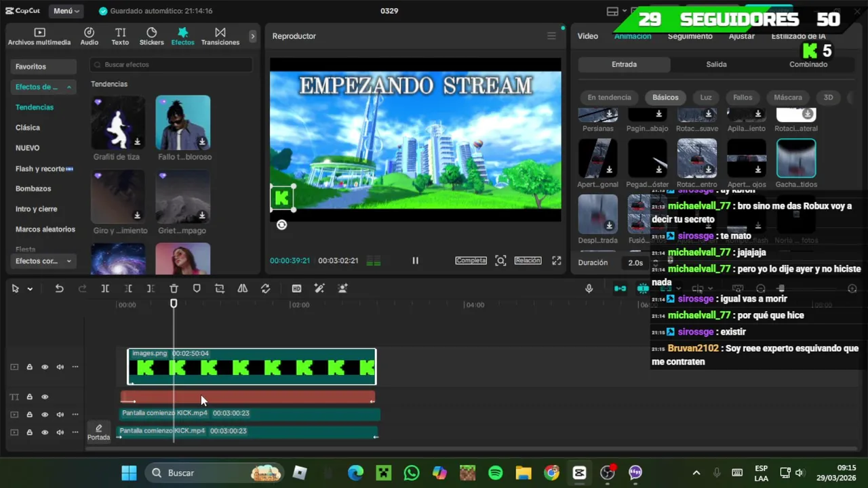Viewport: 868px width, 488px height.
Task: Select the Salida animation tab
Action: tap(716, 64)
